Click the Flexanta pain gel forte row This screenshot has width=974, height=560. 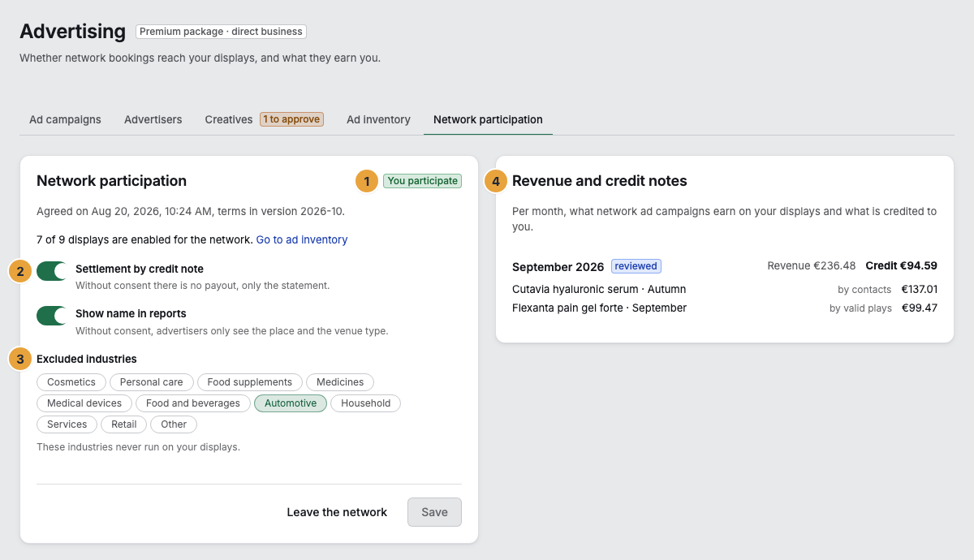725,308
